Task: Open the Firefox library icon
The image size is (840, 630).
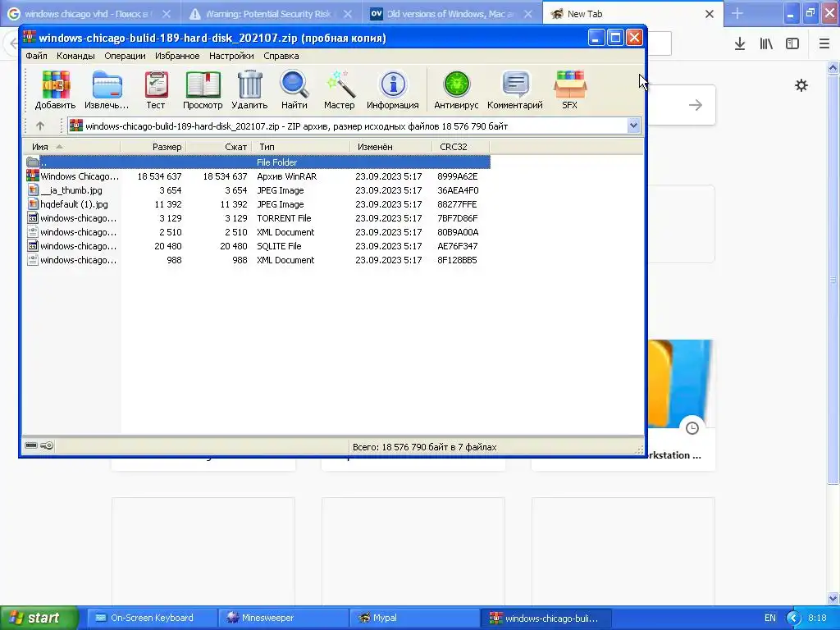Action: [x=766, y=44]
